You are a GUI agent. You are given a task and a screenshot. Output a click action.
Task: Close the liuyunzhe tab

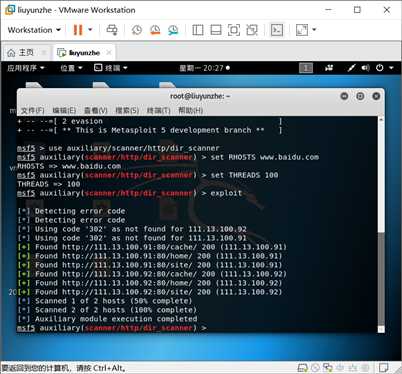point(109,53)
